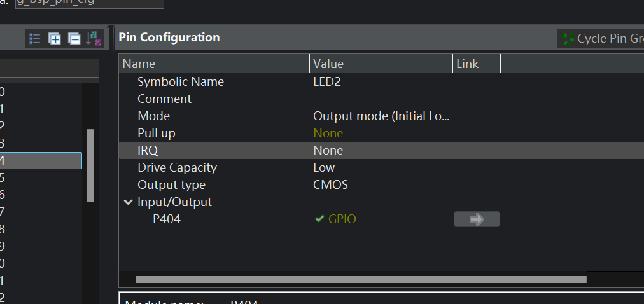Open the Pull up None value dropdown

pos(328,134)
